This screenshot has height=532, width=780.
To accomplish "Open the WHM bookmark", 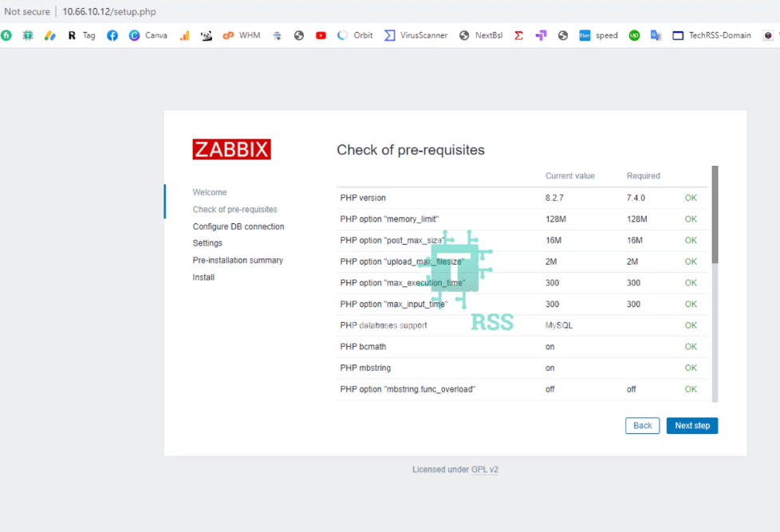I will click(x=242, y=35).
